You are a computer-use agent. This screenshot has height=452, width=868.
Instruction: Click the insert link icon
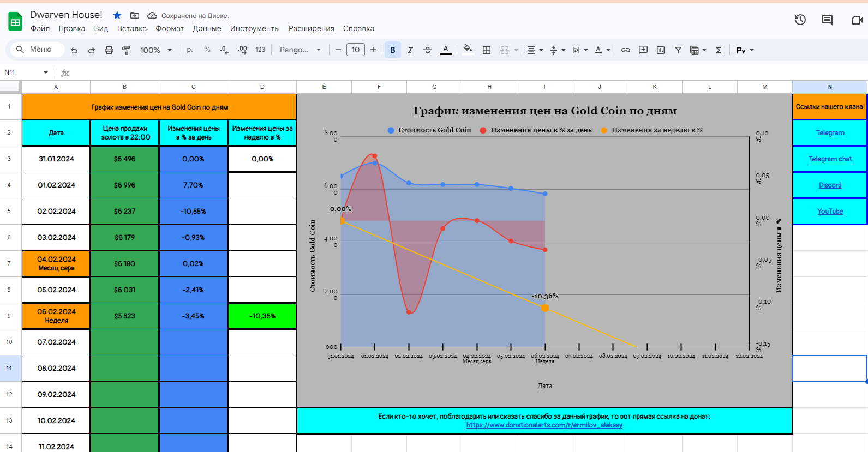(x=626, y=50)
